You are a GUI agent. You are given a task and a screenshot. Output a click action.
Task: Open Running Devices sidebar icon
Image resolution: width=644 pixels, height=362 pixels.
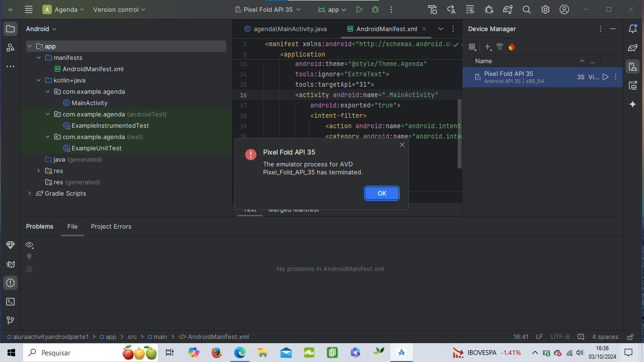click(633, 85)
